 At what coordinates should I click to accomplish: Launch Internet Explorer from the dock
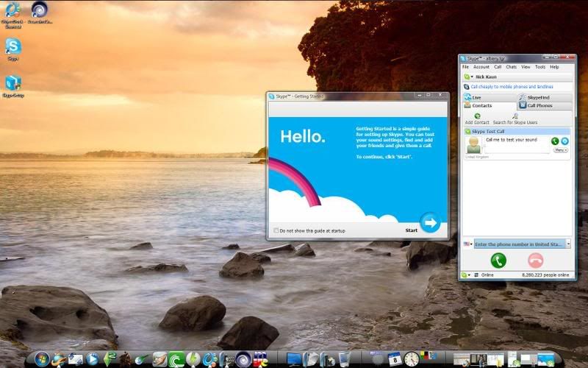[60, 360]
